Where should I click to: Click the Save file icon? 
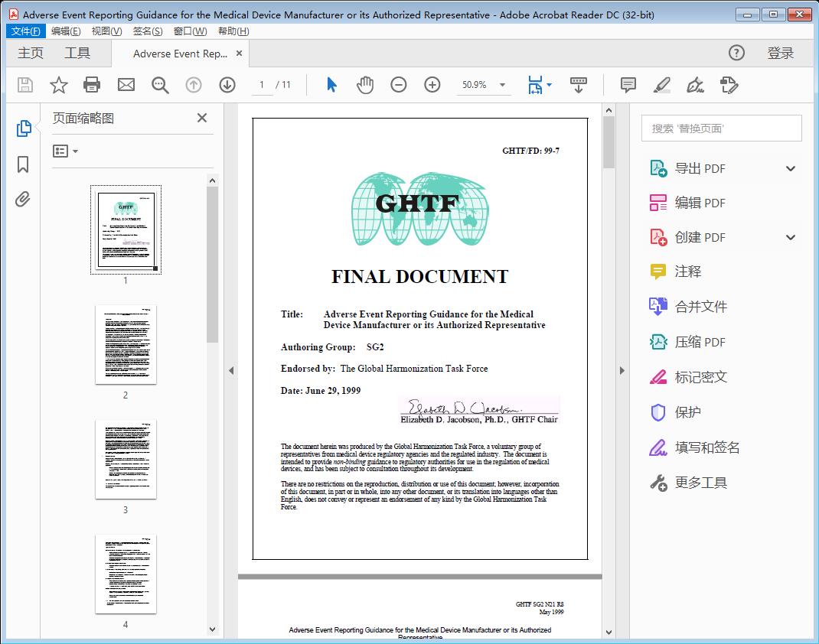(24, 85)
